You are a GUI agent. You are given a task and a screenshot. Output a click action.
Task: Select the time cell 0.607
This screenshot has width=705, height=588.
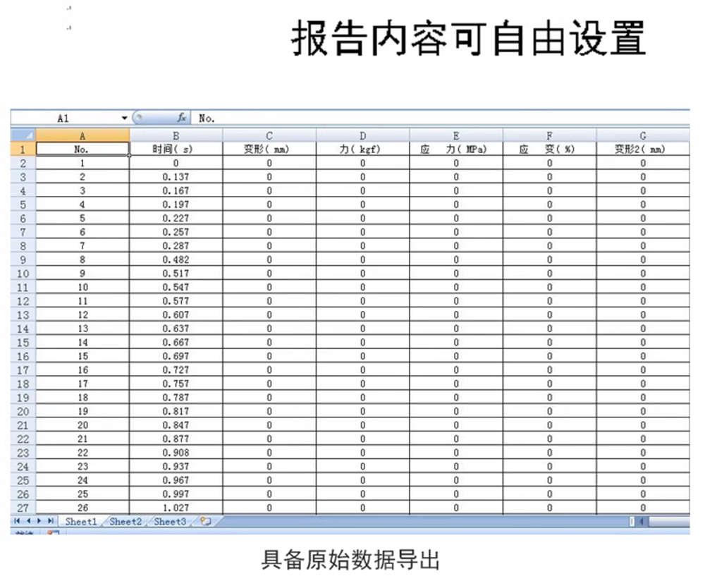tap(176, 314)
